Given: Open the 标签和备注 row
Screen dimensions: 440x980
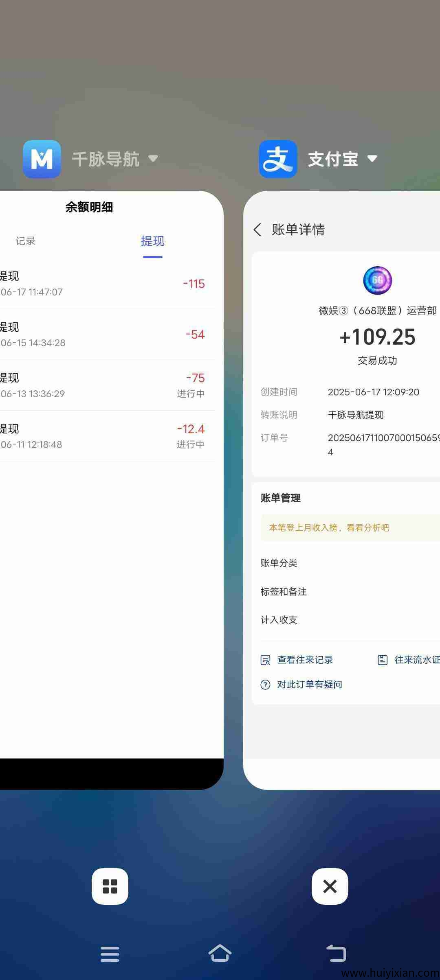Looking at the screenshot, I should (350, 592).
